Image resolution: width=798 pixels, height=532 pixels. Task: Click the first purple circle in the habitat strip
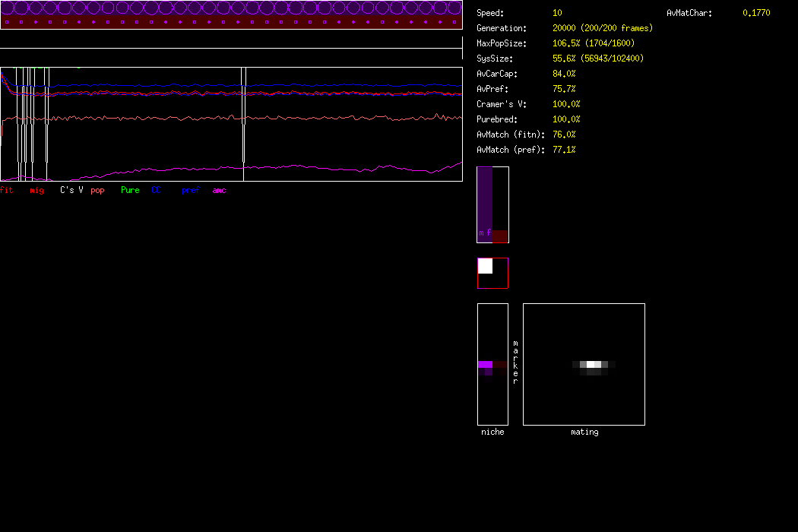(8, 8)
